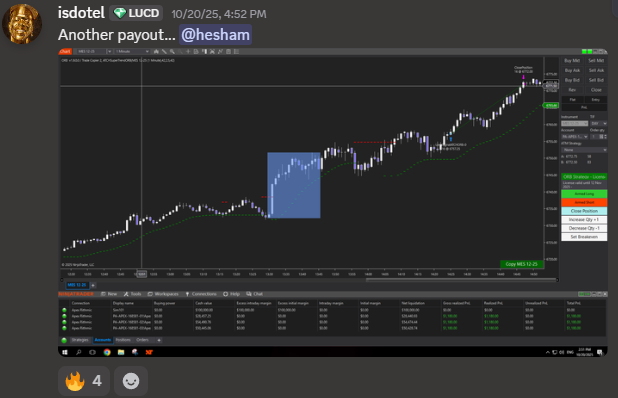Screen dimensions: 618x398
Task: Click the bars/house icon in chart toolbar
Action: point(156,52)
